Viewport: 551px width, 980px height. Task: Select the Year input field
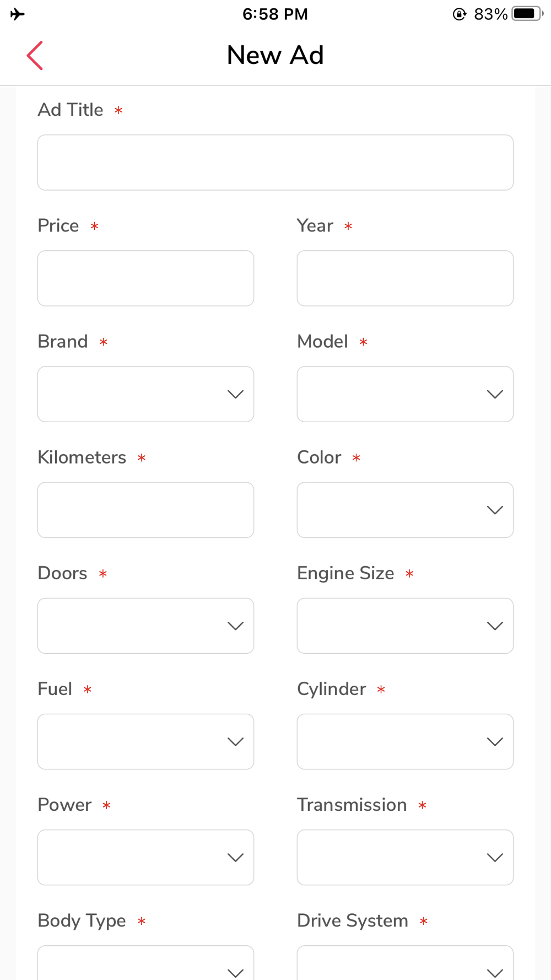pyautogui.click(x=405, y=278)
